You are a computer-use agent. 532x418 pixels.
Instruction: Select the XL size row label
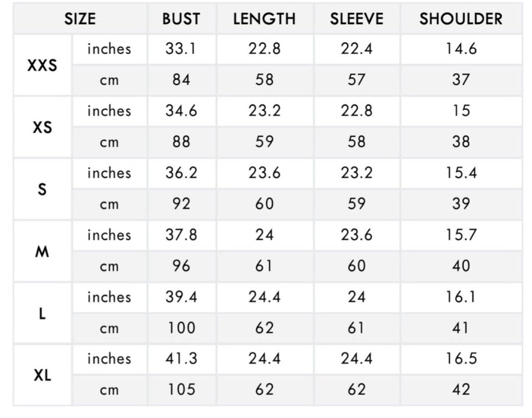[42, 376]
